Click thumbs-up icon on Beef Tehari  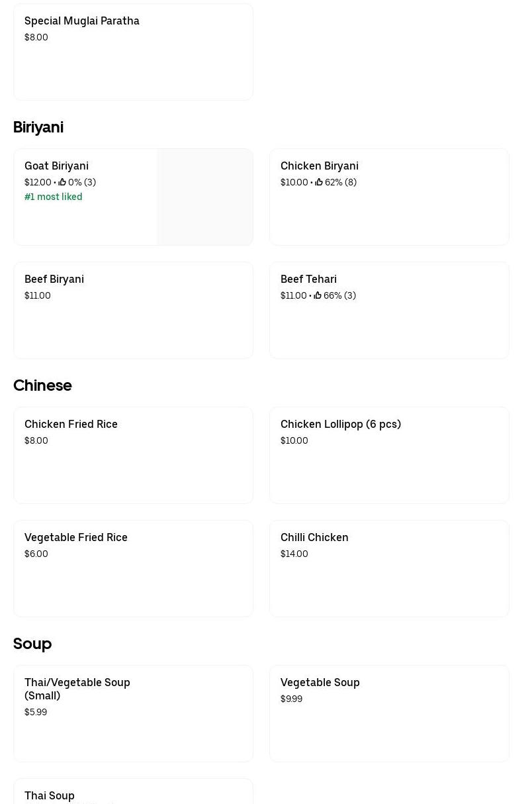(318, 295)
